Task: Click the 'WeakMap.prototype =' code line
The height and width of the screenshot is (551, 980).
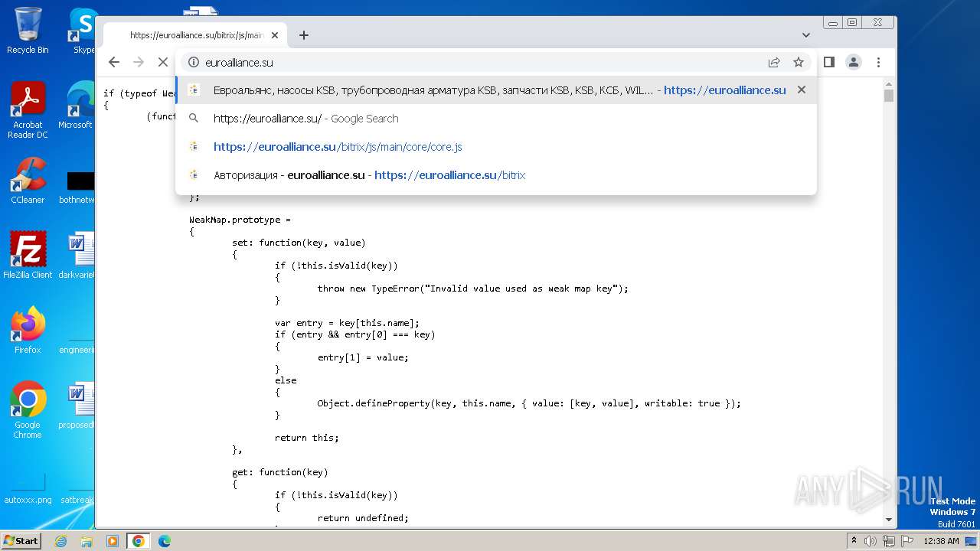Action: 240,220
